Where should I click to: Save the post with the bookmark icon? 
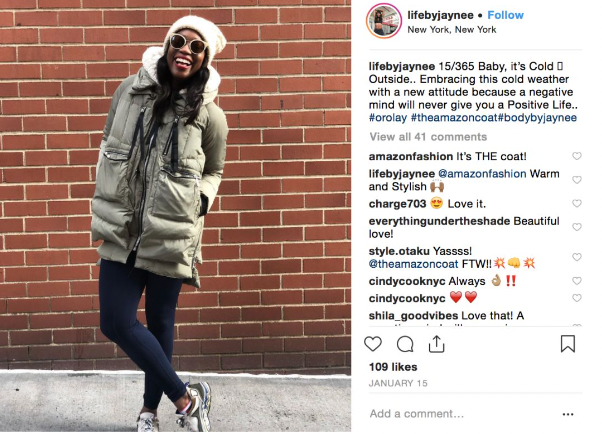(x=567, y=344)
